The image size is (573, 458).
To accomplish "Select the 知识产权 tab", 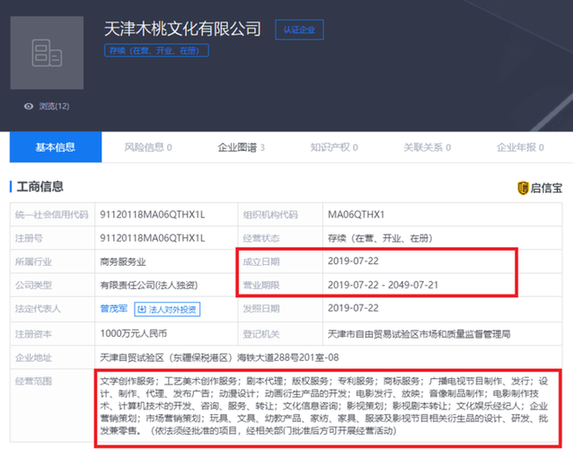I will pos(334,147).
